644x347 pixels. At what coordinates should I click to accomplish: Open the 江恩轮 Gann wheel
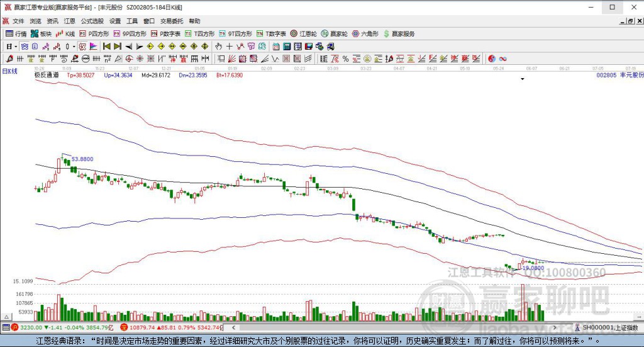pyautogui.click(x=304, y=34)
